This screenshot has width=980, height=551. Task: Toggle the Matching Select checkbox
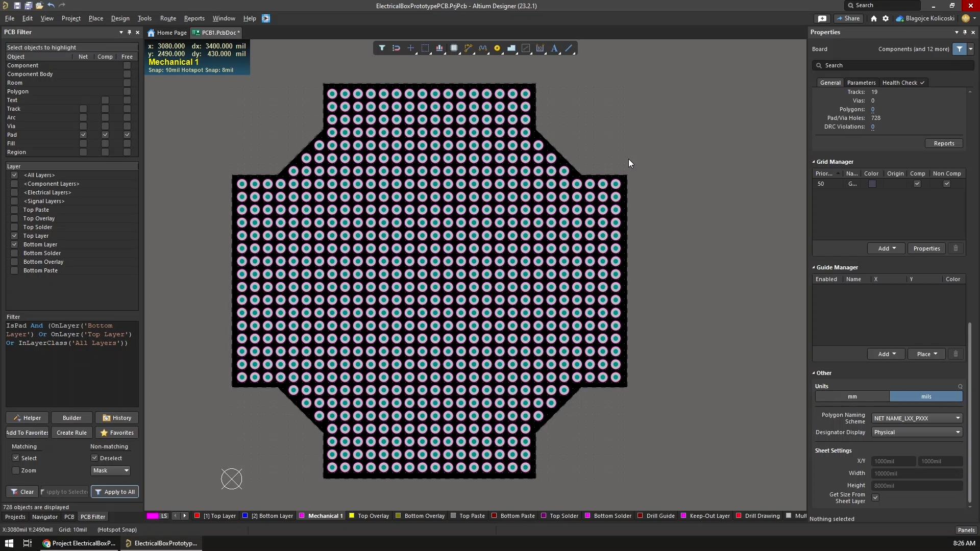(x=16, y=458)
